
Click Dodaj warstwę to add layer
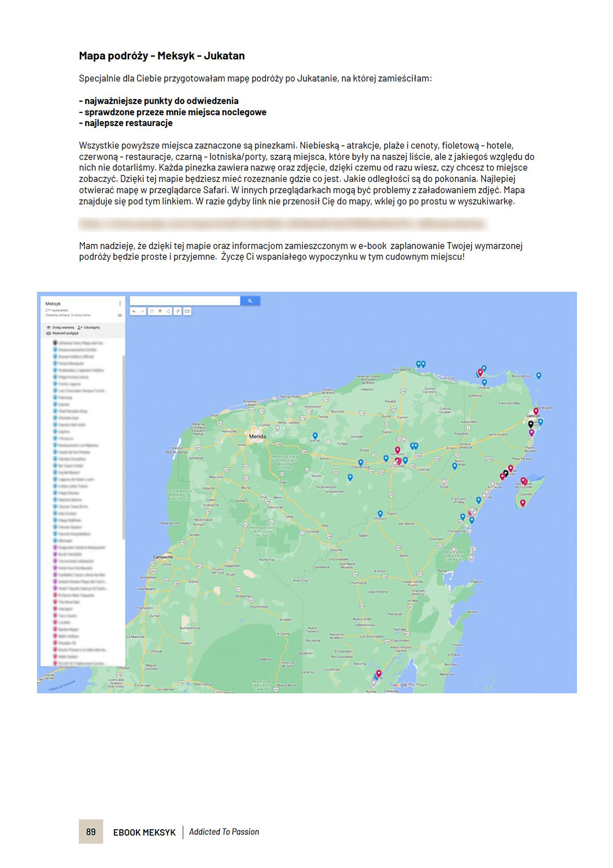[61, 328]
